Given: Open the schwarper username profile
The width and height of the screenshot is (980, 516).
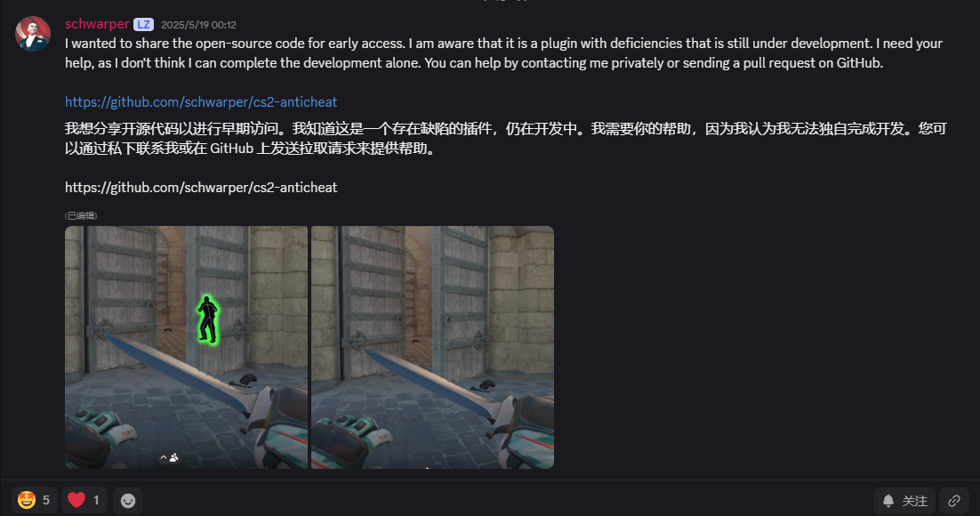Looking at the screenshot, I should 97,24.
